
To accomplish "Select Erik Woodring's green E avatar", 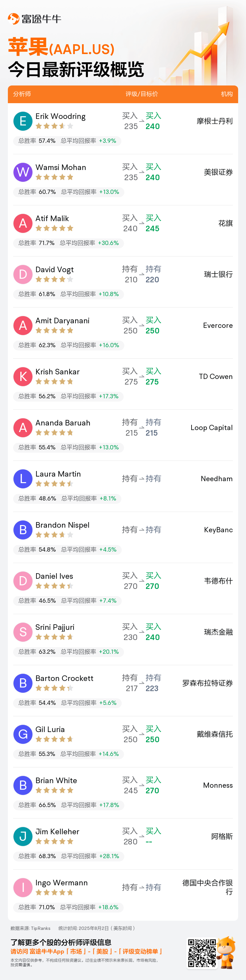I will coord(23,121).
